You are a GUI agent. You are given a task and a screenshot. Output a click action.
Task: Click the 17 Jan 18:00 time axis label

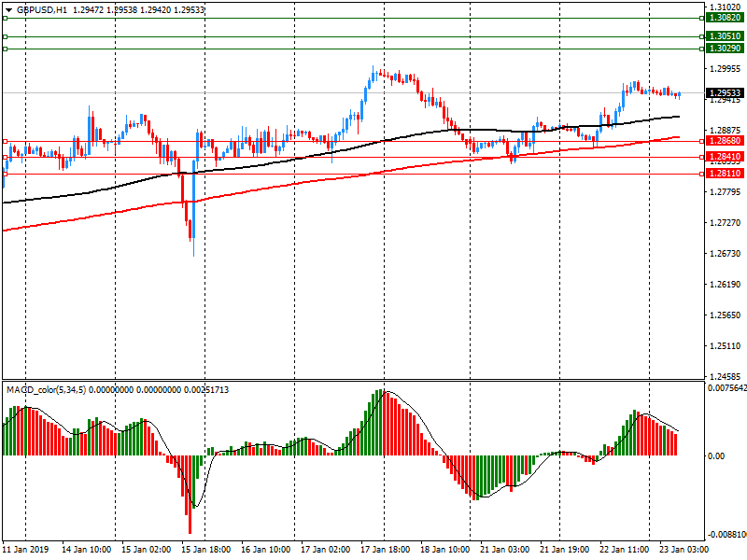pyautogui.click(x=386, y=549)
